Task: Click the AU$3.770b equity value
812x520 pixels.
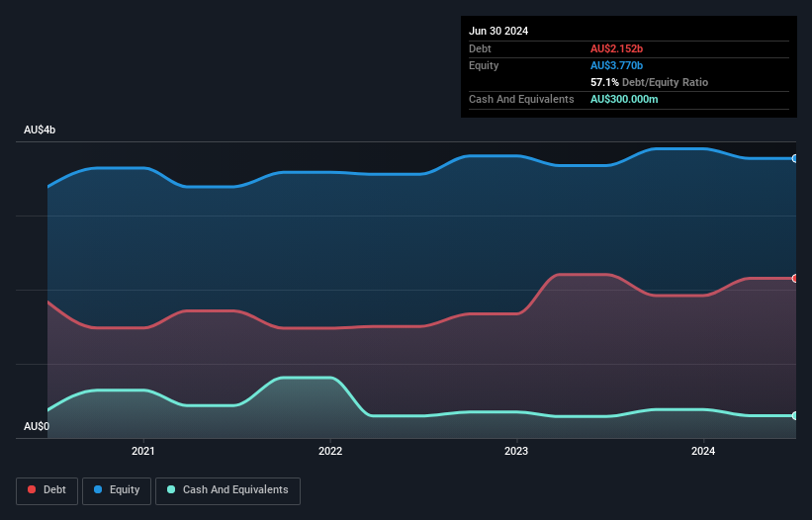Action: point(616,65)
